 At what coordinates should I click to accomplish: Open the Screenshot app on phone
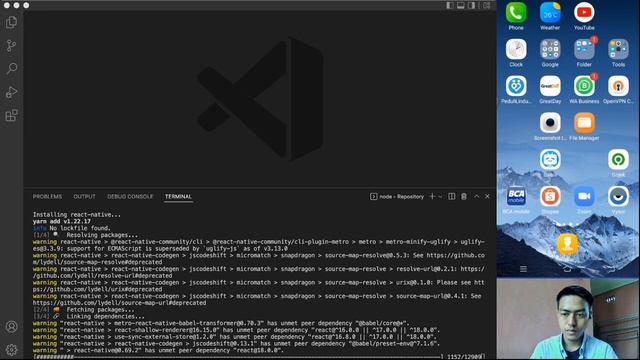click(550, 127)
